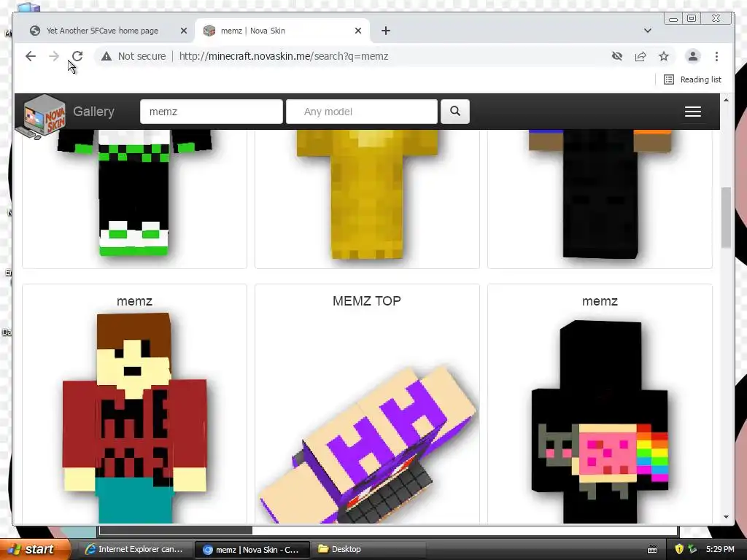Click the horizontal scrollbar thumb at bottom
The height and width of the screenshot is (560, 747).
pos(176,530)
